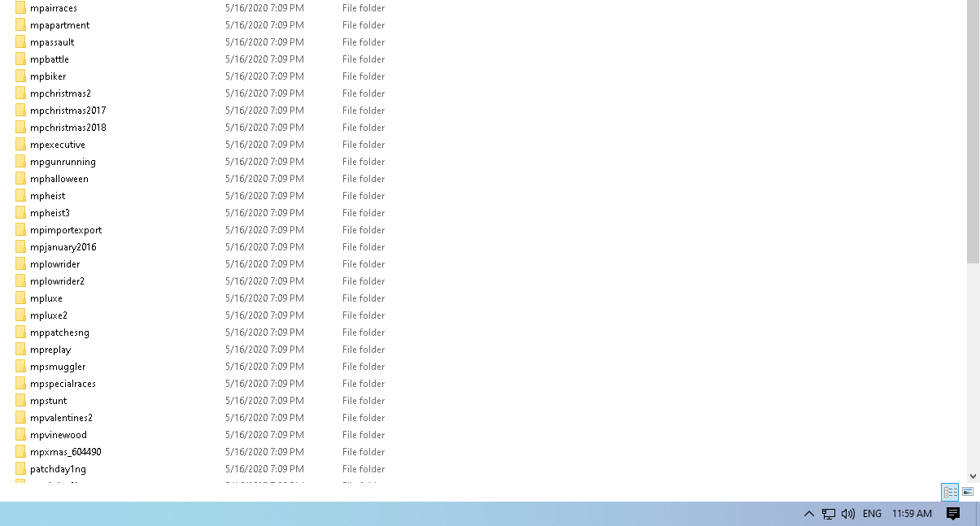
Task: Select the mpluxe2 folder
Action: pyautogui.click(x=48, y=315)
